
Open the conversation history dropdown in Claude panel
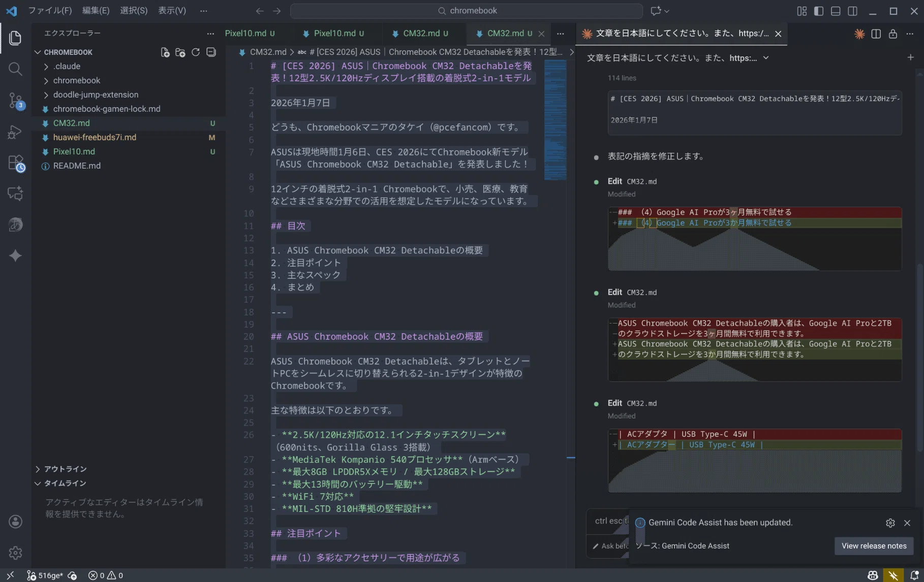pos(766,58)
